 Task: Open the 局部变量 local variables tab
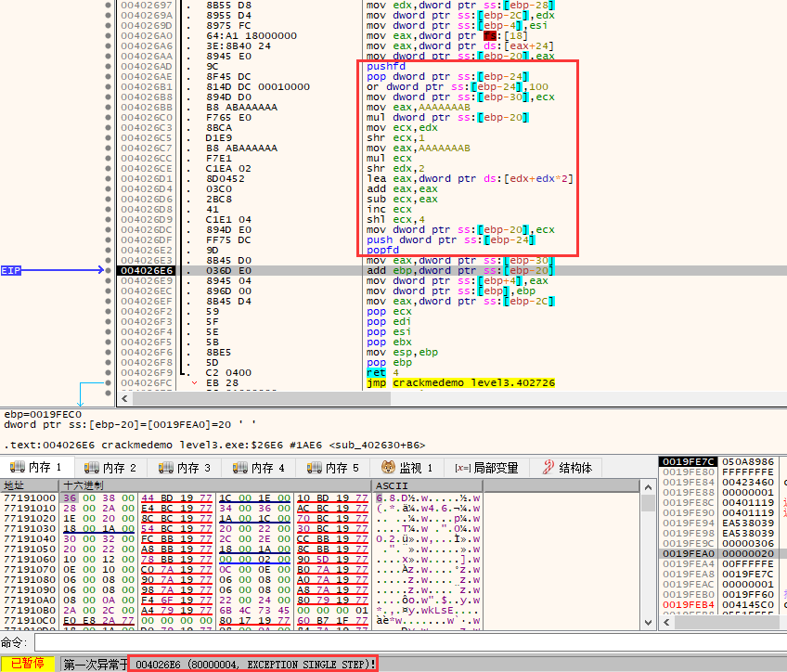[x=486, y=468]
